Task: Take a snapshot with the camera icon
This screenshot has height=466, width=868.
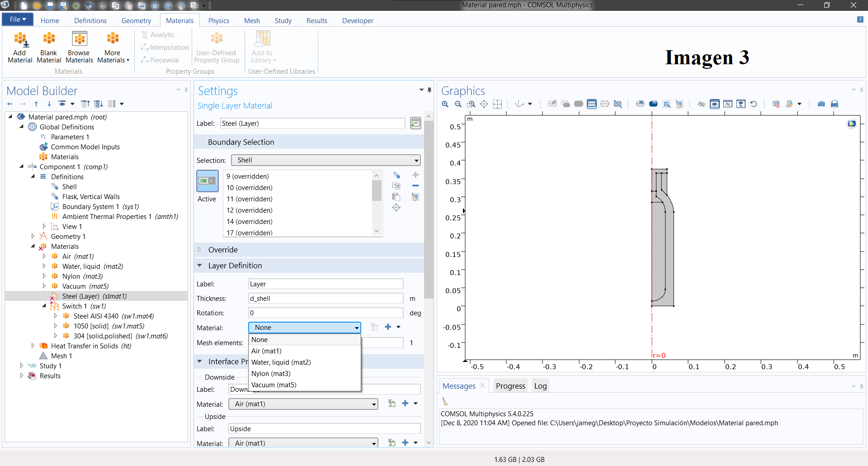Action: pos(821,104)
